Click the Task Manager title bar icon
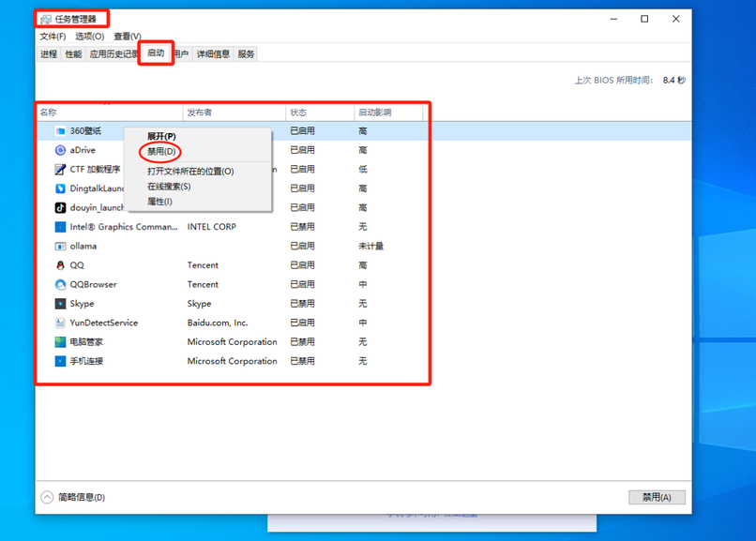 (46, 20)
